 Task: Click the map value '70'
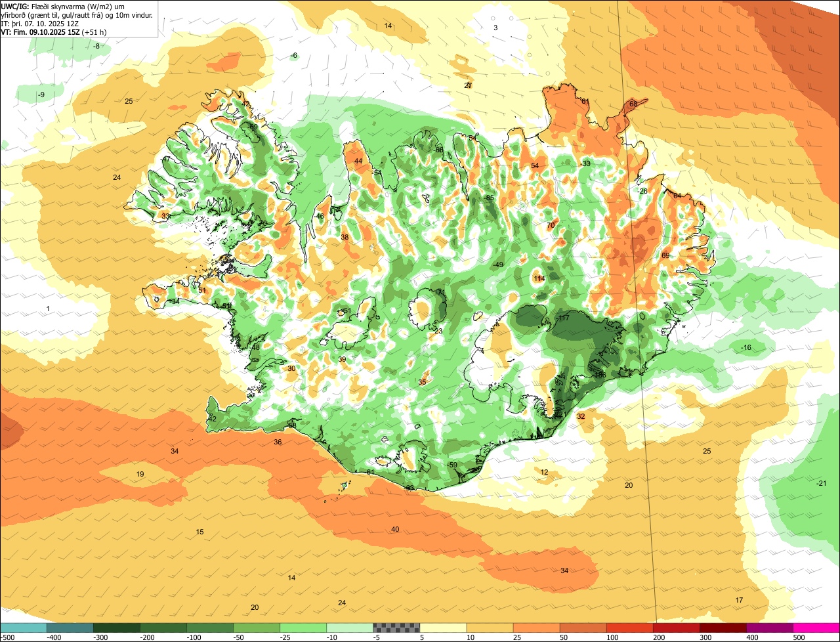pos(551,225)
